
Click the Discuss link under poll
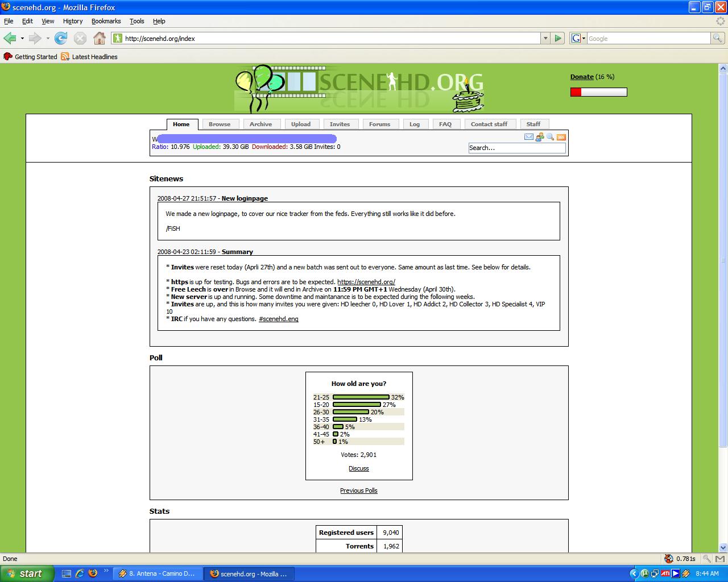point(359,468)
